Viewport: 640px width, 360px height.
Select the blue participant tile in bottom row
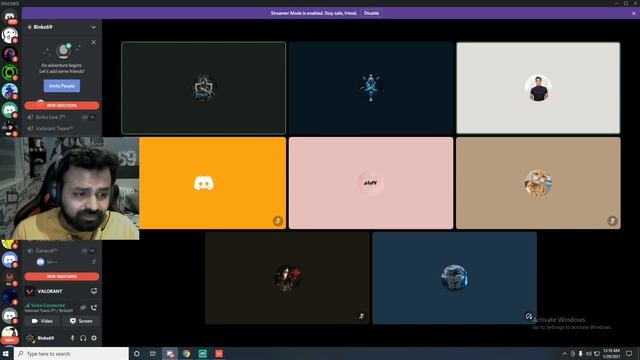pyautogui.click(x=455, y=278)
